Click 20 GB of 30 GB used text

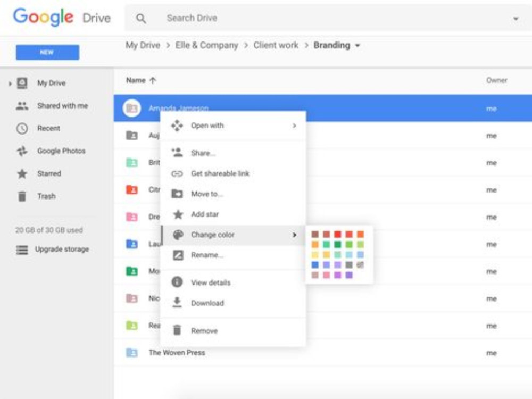(49, 230)
